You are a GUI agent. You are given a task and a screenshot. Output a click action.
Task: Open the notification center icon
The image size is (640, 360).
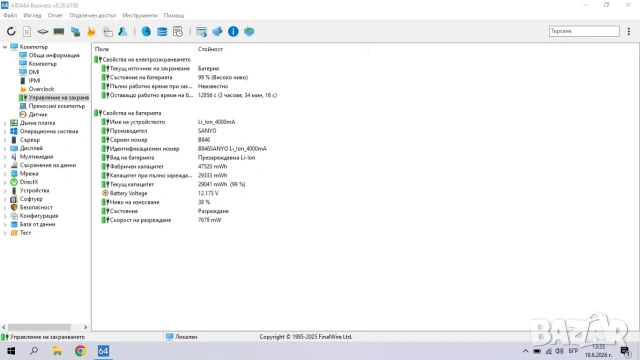click(x=625, y=351)
